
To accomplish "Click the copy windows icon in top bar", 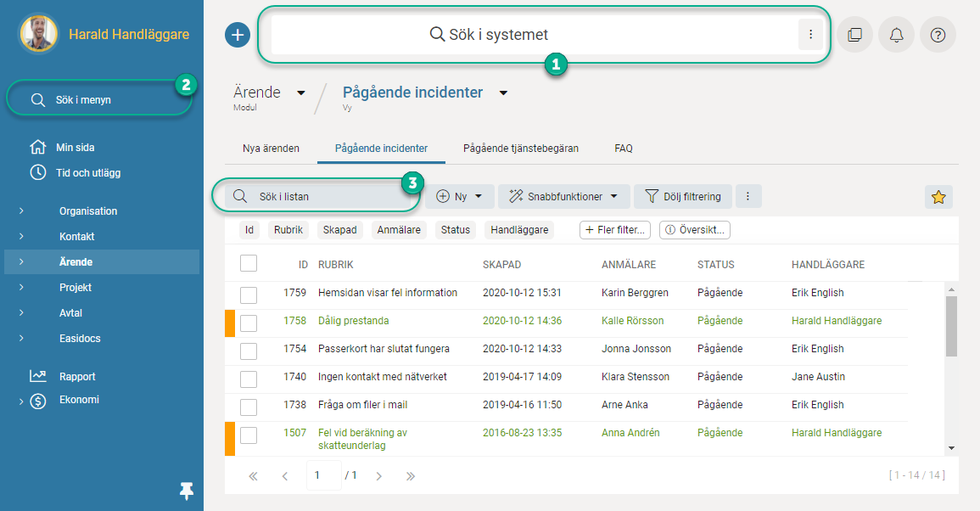I will coord(854,35).
